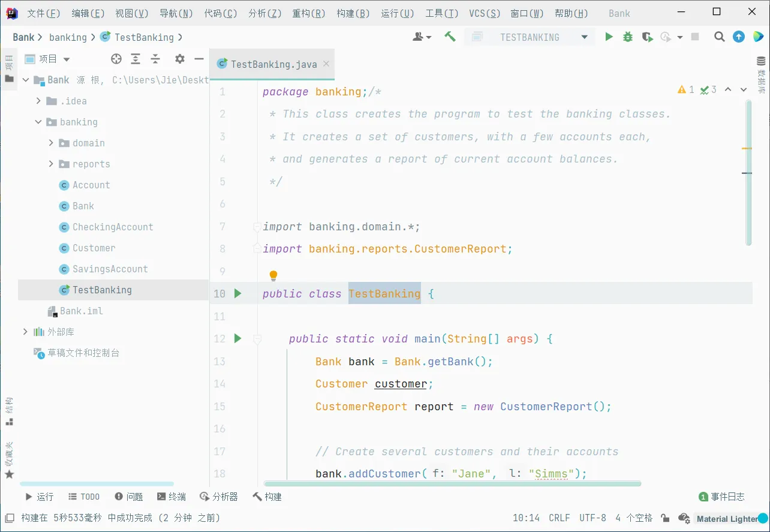Click the CRLF line separator selector
This screenshot has height=532, width=770.
560,518
